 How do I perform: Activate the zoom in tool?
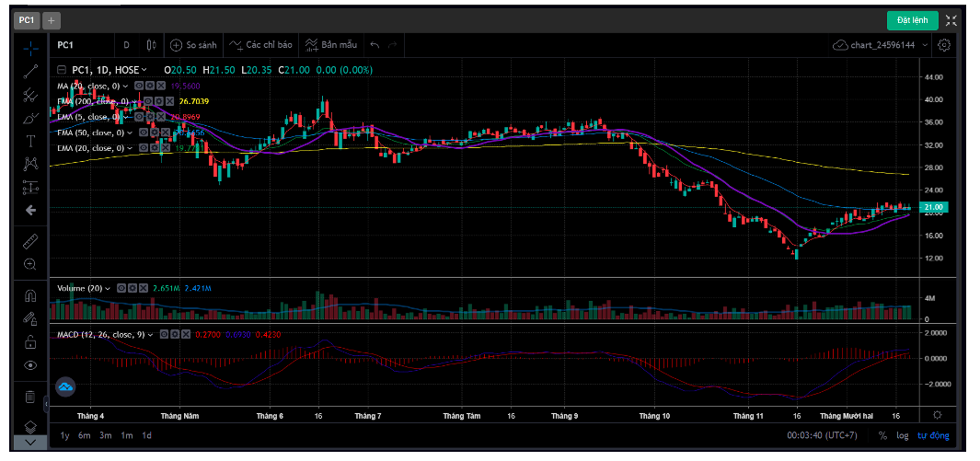30,264
